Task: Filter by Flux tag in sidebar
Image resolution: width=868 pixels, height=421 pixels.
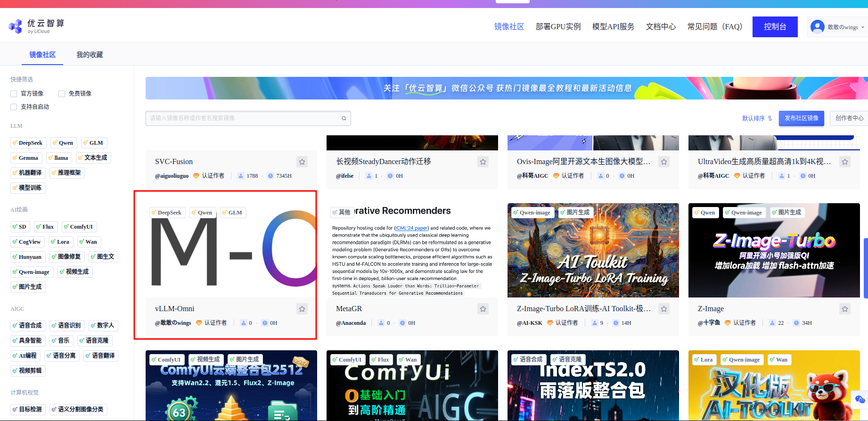Action: 46,227
